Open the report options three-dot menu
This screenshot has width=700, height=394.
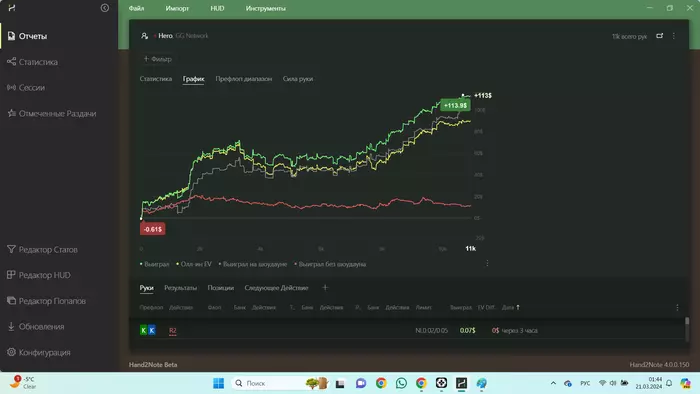pos(674,36)
